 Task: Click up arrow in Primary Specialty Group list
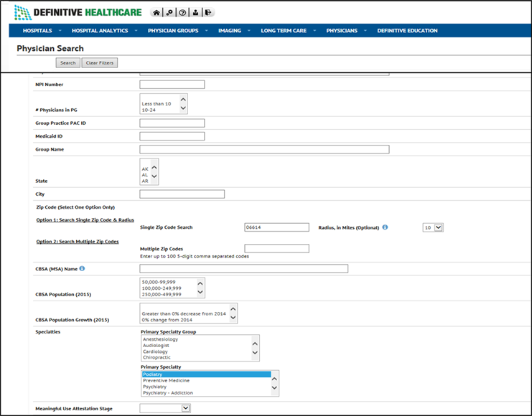tap(255, 344)
